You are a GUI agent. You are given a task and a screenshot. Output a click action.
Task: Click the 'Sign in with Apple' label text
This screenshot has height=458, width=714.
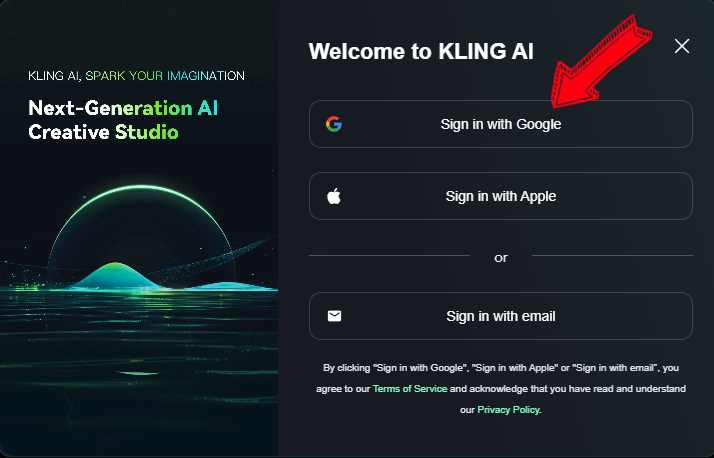click(501, 196)
